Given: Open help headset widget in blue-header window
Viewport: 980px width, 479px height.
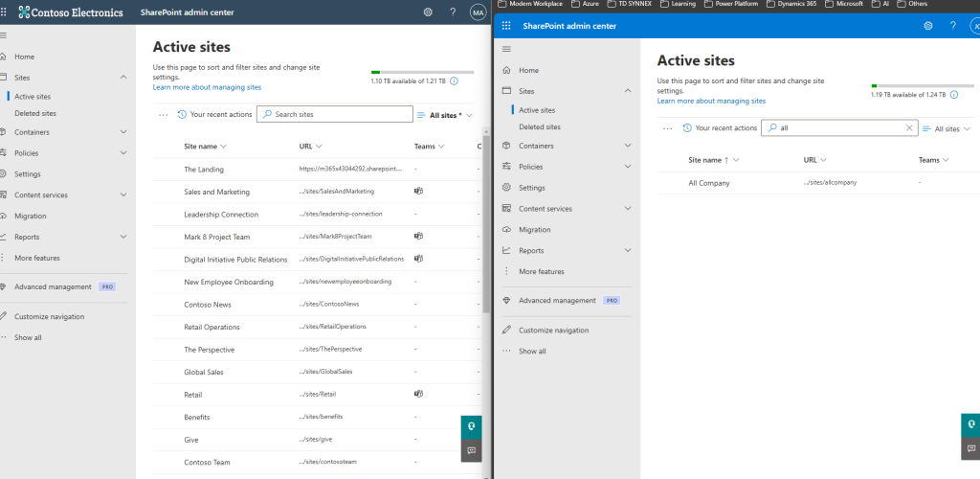Looking at the screenshot, I should tap(970, 424).
